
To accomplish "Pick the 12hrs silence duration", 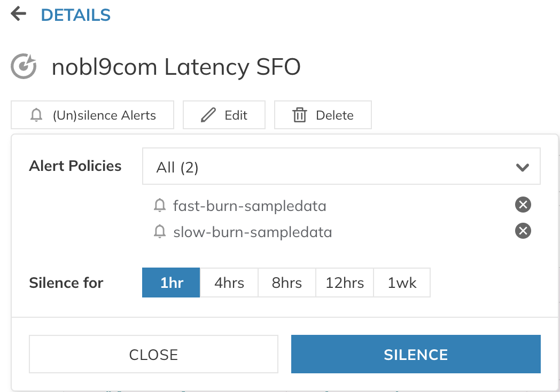I will (x=345, y=283).
